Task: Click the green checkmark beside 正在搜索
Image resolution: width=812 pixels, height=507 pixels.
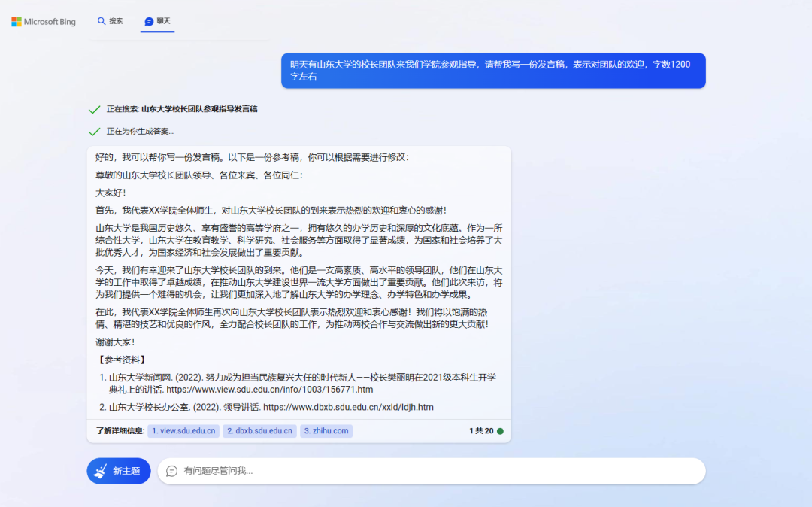Action: click(94, 109)
